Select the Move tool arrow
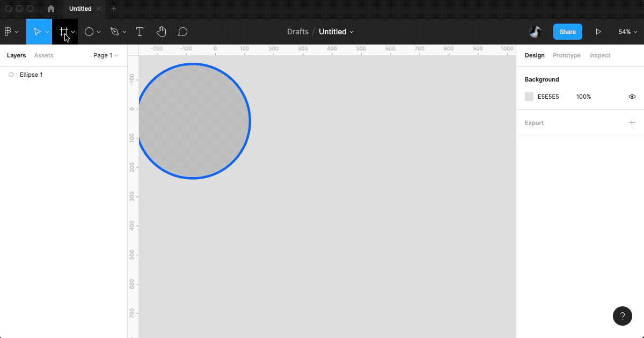This screenshot has width=644, height=338. click(x=37, y=32)
